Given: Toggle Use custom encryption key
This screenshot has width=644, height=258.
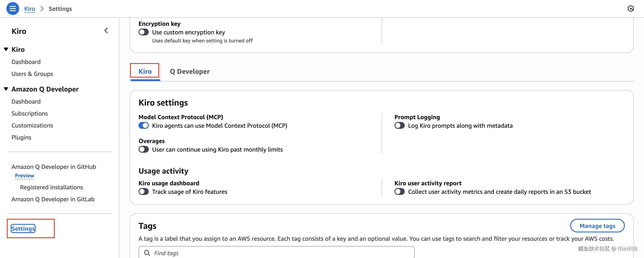Looking at the screenshot, I should [x=143, y=32].
